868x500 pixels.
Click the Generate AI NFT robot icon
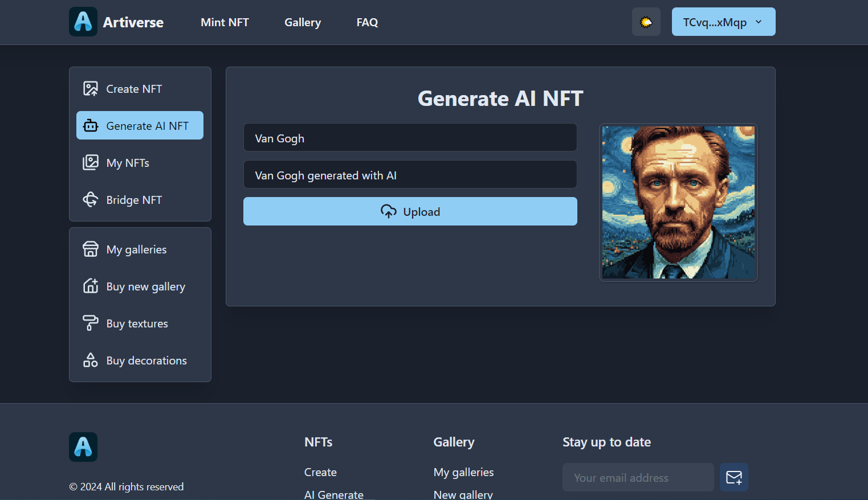[91, 125]
